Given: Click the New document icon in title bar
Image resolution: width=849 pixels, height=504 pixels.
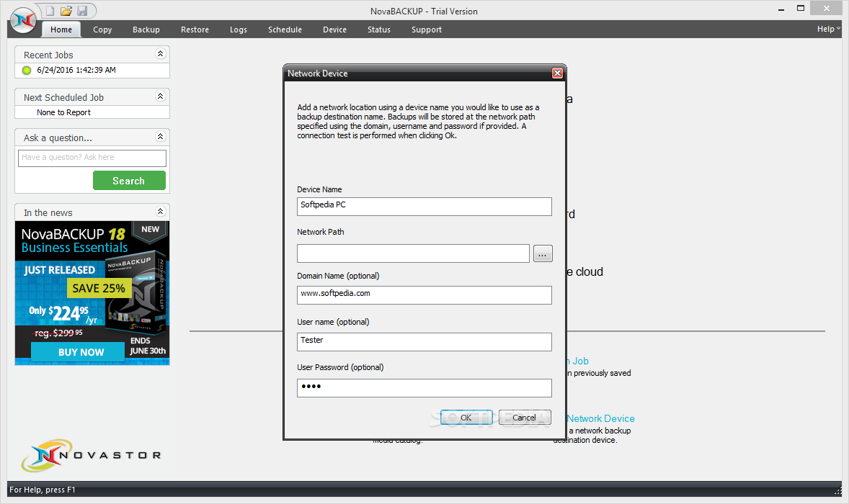Looking at the screenshot, I should point(50,11).
